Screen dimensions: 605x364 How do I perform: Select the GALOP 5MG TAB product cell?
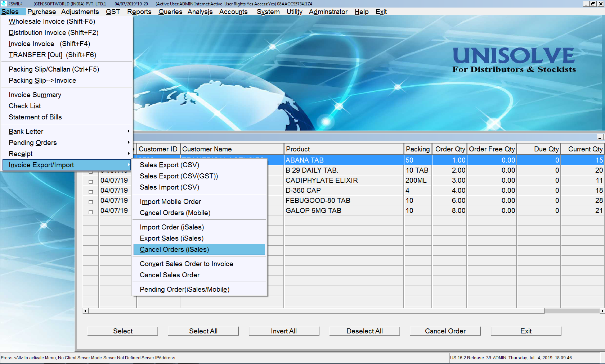point(344,210)
